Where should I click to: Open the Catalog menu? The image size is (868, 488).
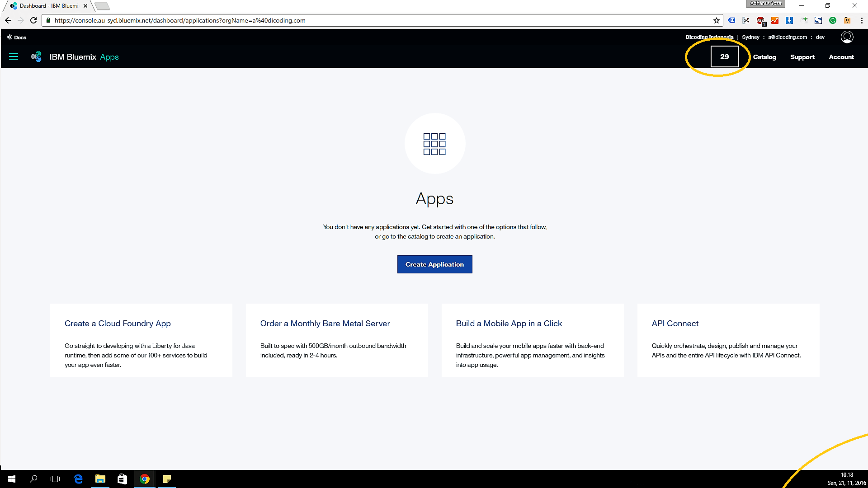764,57
